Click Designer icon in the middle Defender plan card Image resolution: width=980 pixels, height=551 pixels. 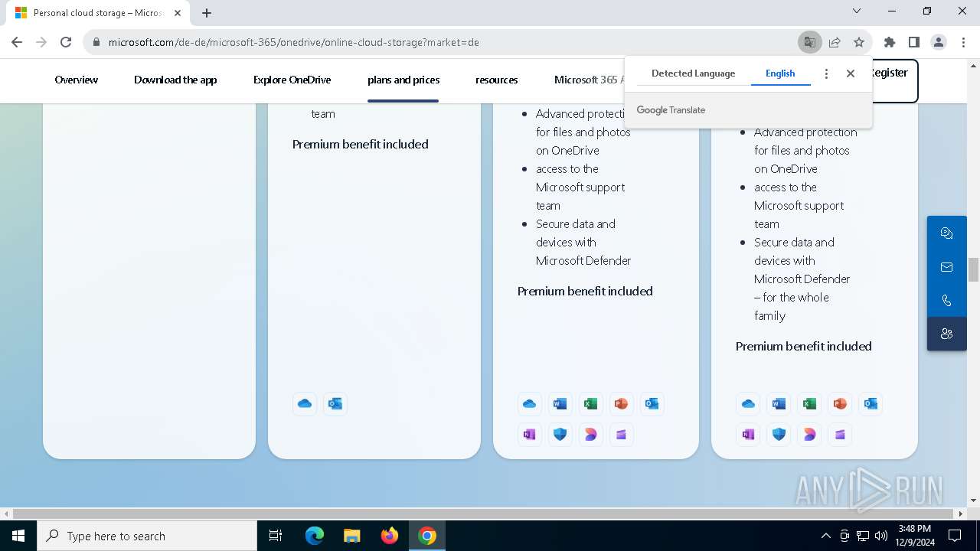tap(590, 434)
